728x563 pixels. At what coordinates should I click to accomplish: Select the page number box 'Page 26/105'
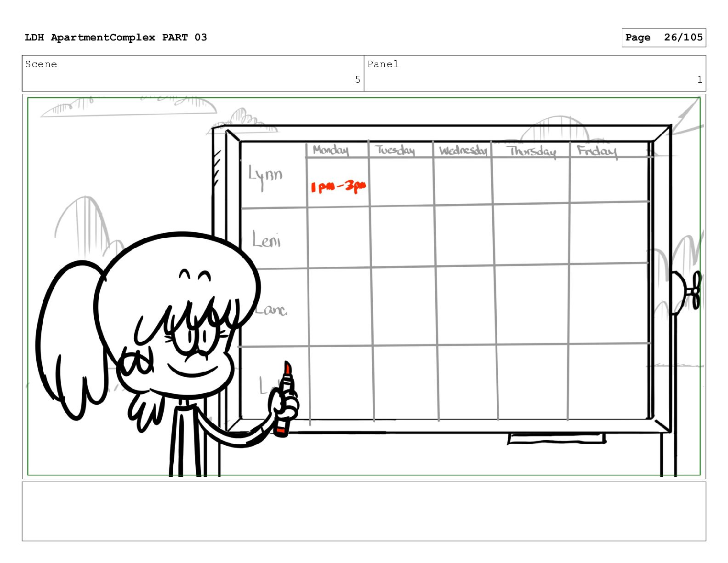(x=664, y=38)
